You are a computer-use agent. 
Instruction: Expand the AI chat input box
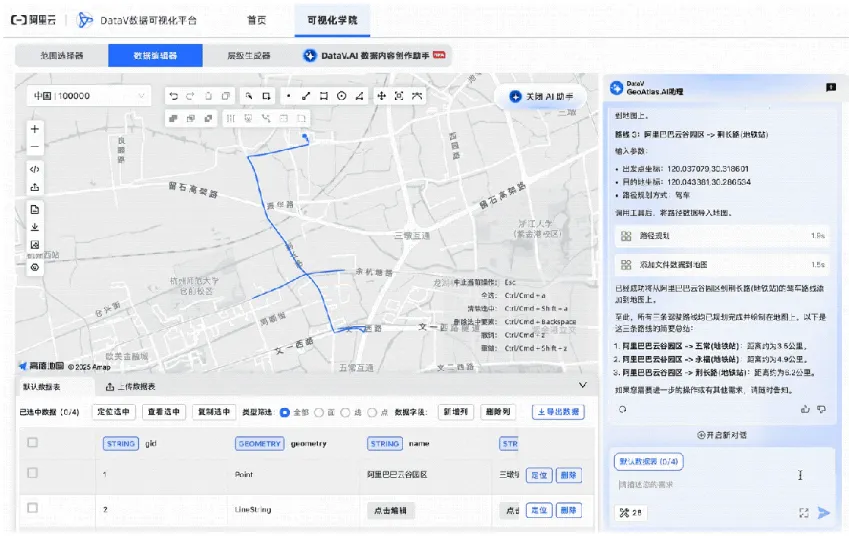804,512
